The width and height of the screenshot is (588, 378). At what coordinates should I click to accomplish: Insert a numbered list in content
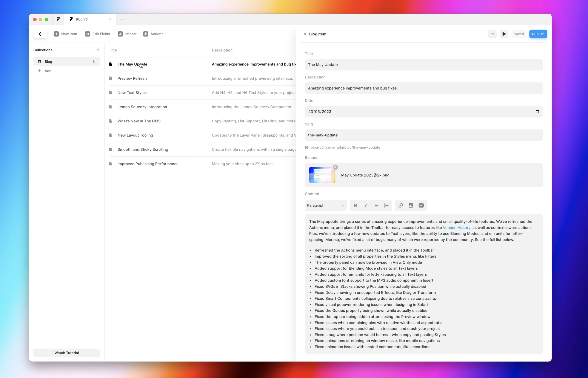[x=386, y=206]
